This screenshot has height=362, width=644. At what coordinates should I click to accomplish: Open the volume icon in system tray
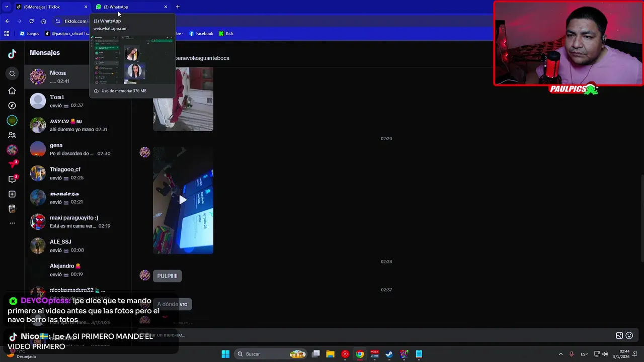point(605,354)
